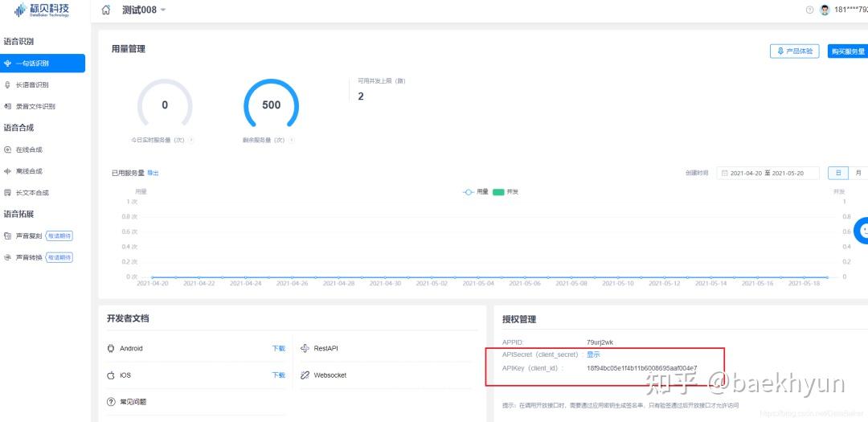868x422 pixels.
Task: Click the icon beside 声音复刻
Action: (x=7, y=236)
